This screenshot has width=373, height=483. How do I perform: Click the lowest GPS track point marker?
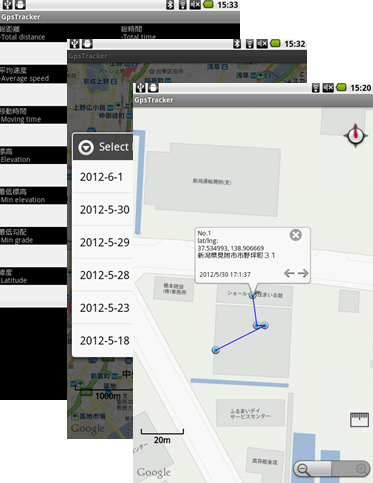tap(216, 350)
